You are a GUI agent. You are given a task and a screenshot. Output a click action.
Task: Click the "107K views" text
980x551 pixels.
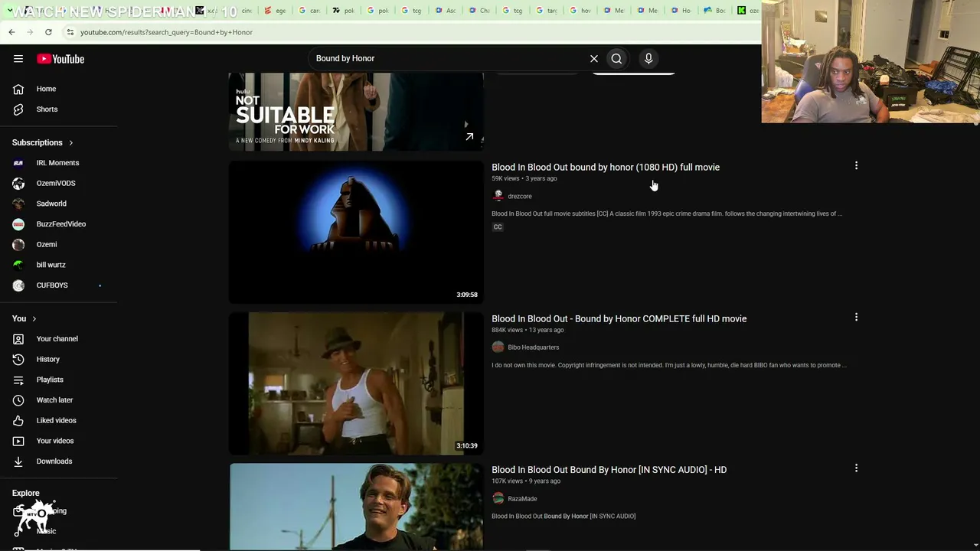[x=508, y=481]
